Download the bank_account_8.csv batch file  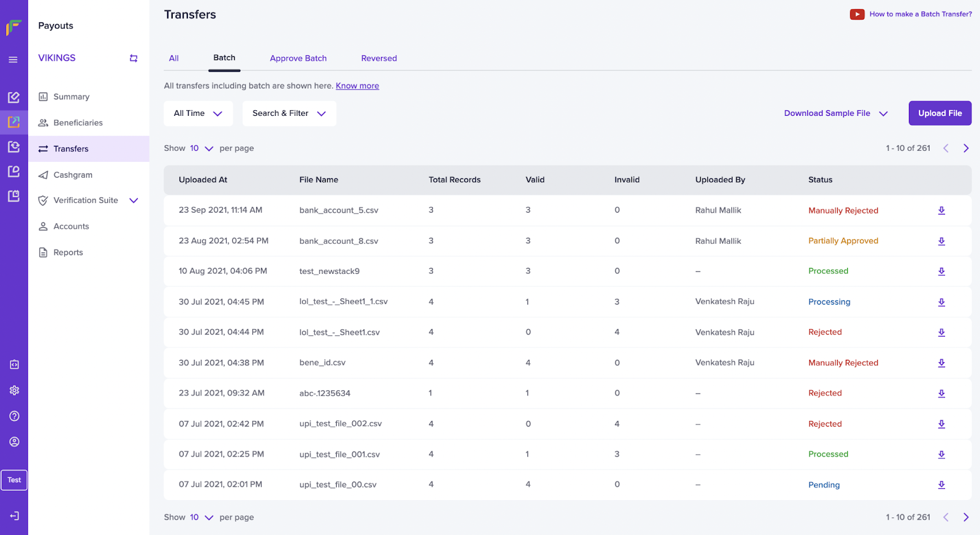941,241
